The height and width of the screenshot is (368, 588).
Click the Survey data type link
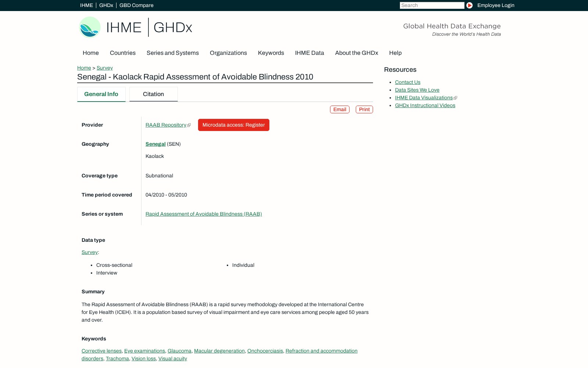tap(90, 252)
